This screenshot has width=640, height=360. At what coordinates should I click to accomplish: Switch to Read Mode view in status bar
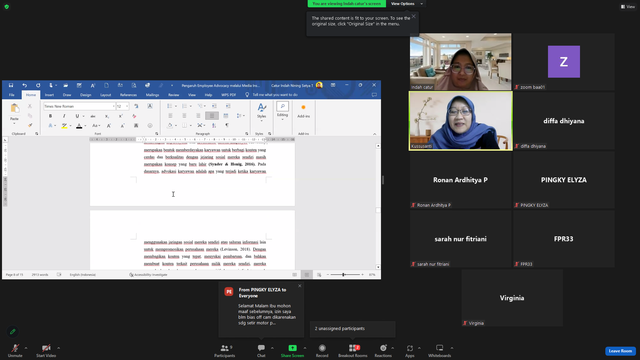(294, 275)
